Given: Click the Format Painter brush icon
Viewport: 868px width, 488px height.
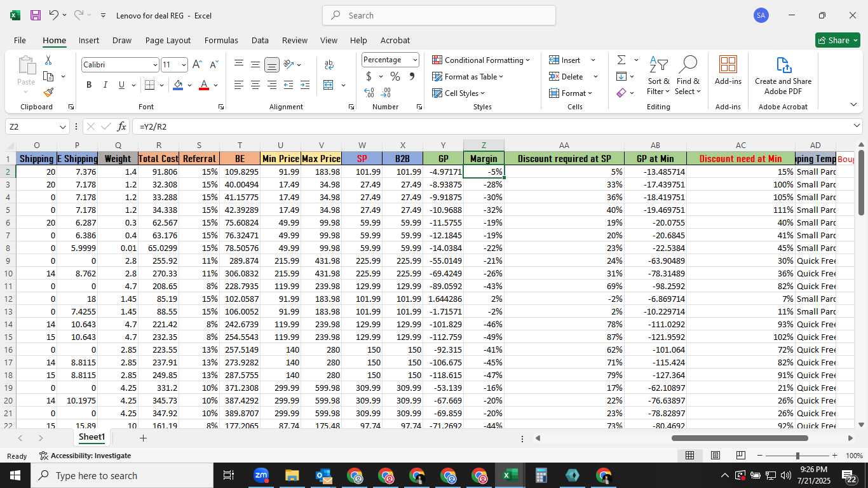Looking at the screenshot, I should pyautogui.click(x=48, y=92).
